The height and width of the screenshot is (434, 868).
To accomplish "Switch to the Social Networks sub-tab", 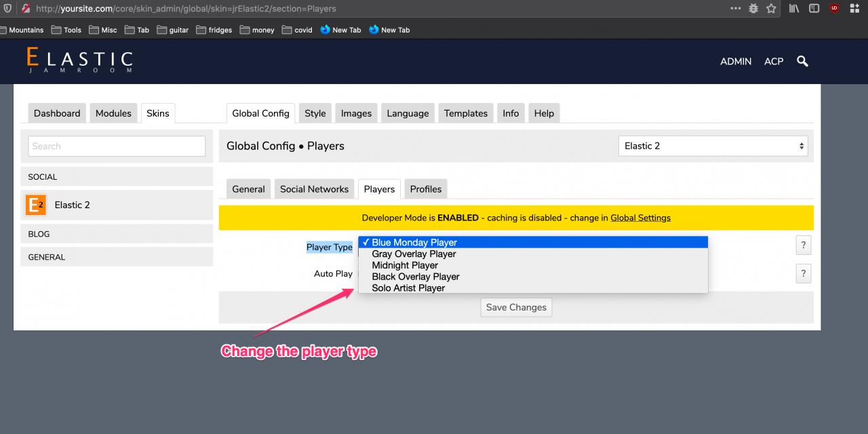I will tap(315, 189).
